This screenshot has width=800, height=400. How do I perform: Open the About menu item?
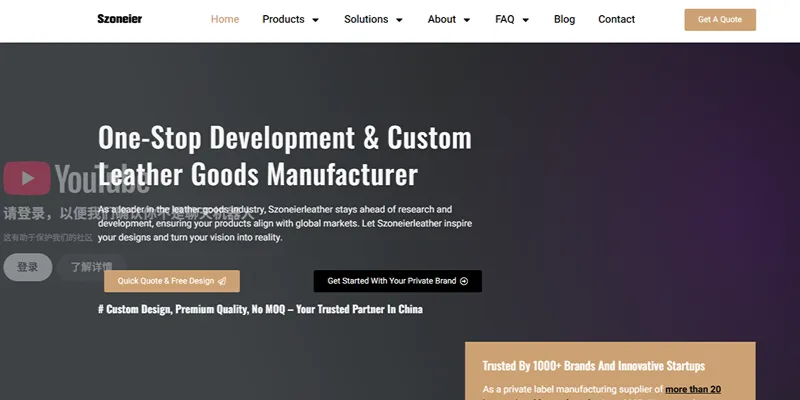click(442, 19)
